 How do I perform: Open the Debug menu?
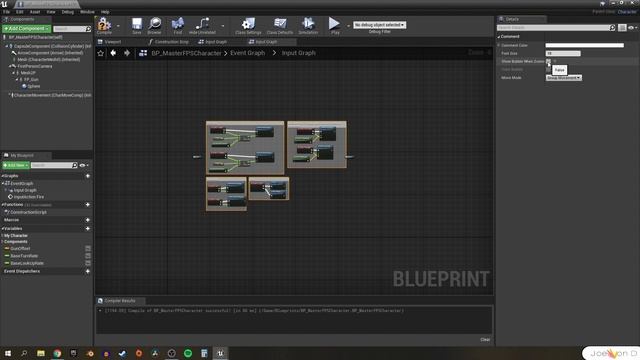[x=67, y=12]
